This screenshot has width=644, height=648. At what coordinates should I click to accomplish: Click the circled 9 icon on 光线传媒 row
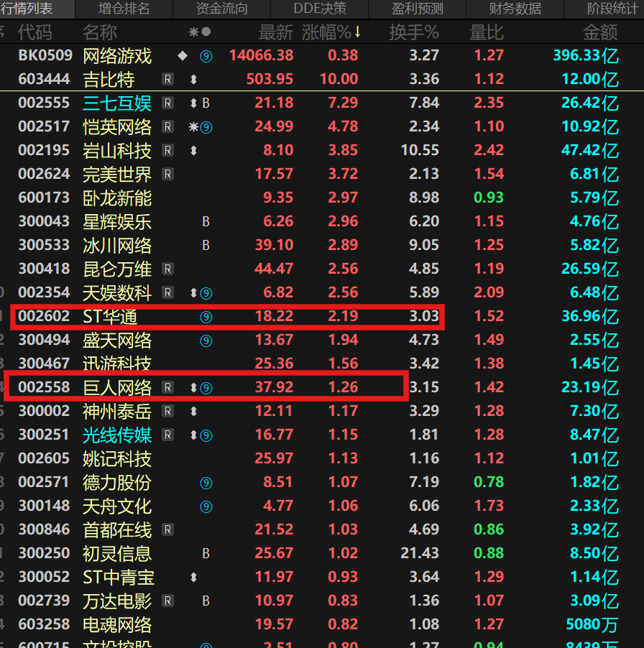206,435
